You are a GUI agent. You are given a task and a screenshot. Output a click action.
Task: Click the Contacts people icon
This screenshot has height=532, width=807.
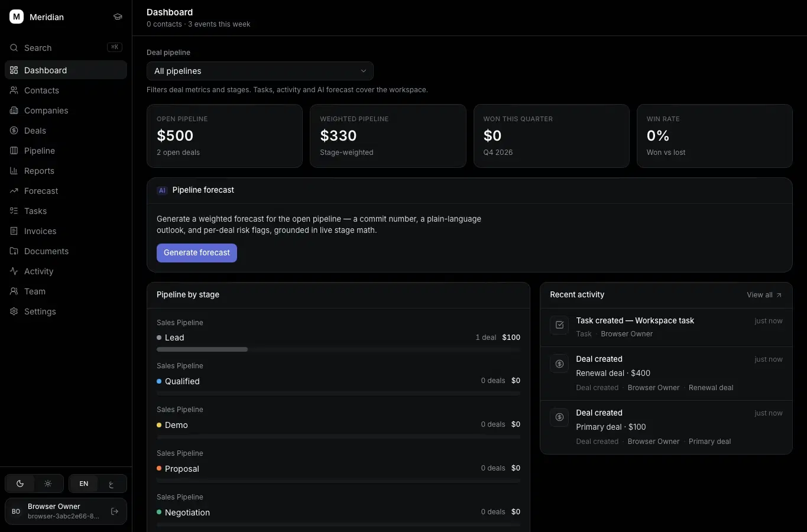point(14,90)
